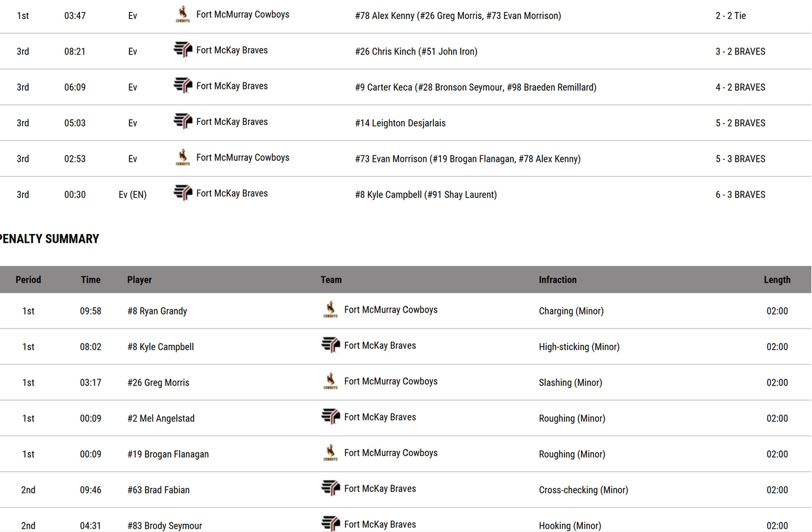The width and height of the screenshot is (812, 532).
Task: Click Braves logo beside Chris Kinch's goal
Action: [183, 50]
